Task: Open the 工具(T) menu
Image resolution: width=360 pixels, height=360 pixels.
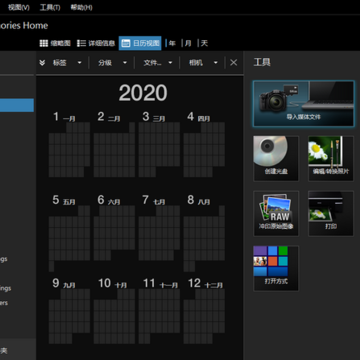Action: click(50, 7)
